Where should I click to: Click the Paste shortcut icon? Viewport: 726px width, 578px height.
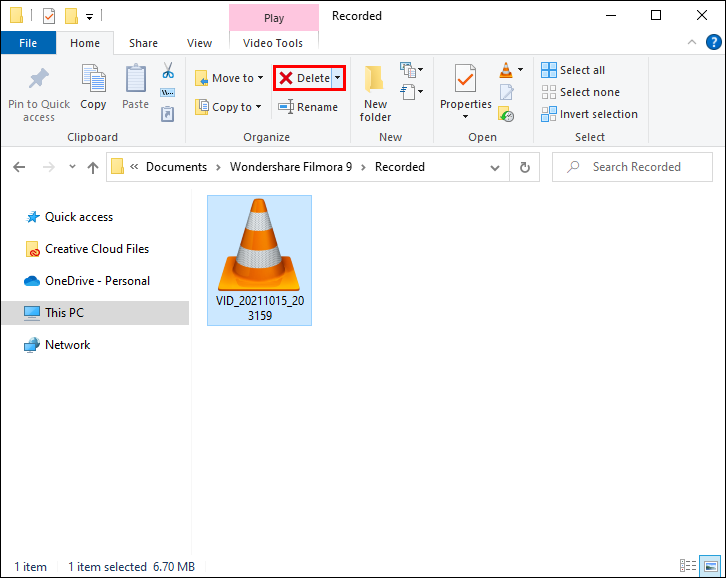[168, 114]
